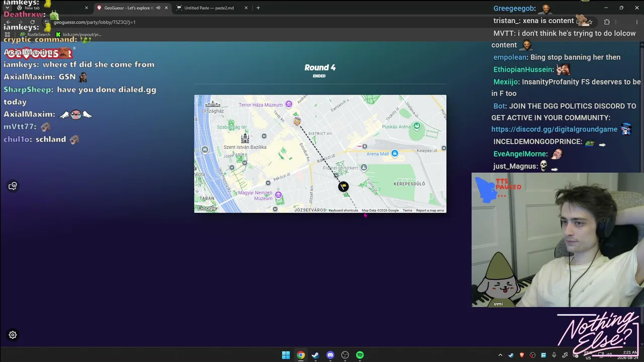
Task: Open the GeoGuessr chat bubble icon
Action: click(x=13, y=186)
